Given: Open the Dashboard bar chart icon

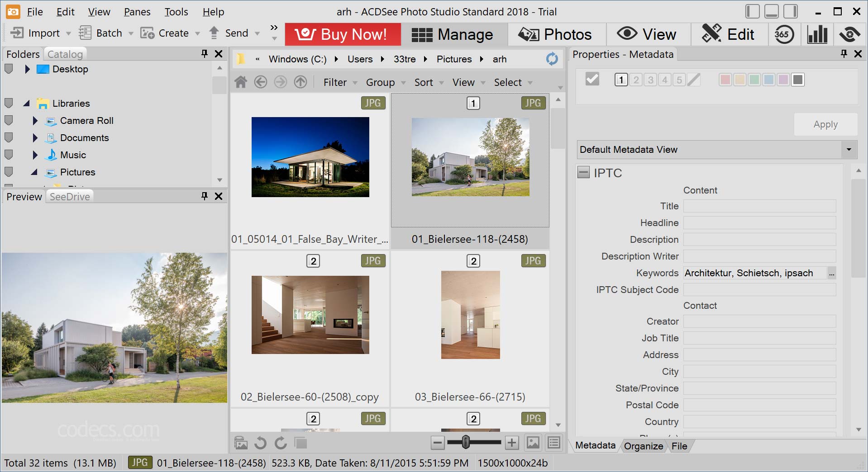Looking at the screenshot, I should [817, 34].
